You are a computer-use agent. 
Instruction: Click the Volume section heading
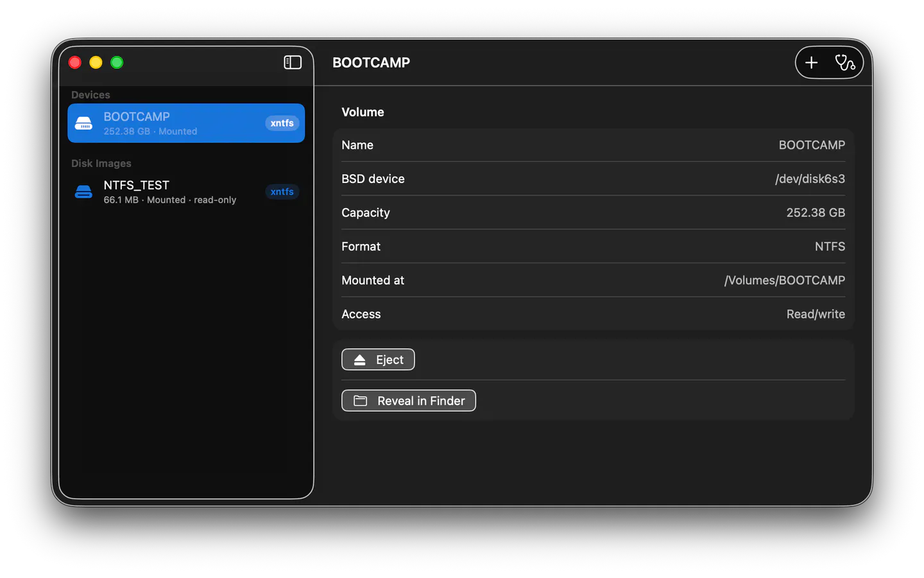pos(363,112)
